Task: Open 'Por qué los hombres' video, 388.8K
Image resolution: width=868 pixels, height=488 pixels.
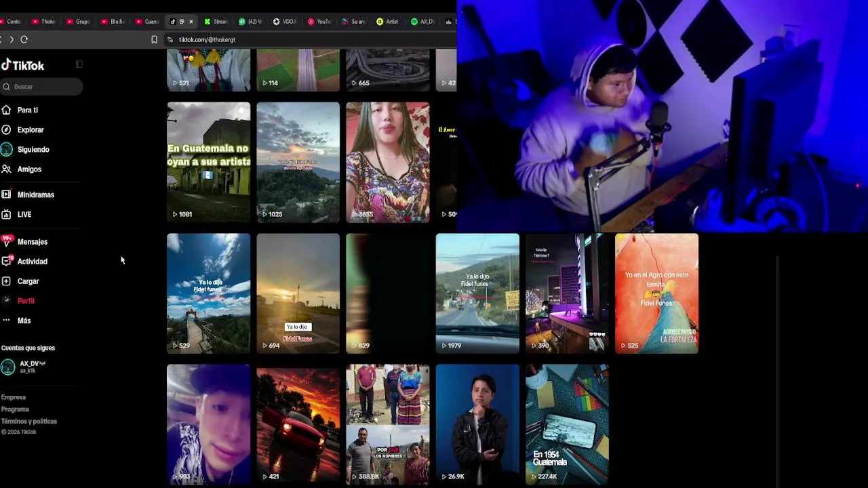Action: coord(388,425)
